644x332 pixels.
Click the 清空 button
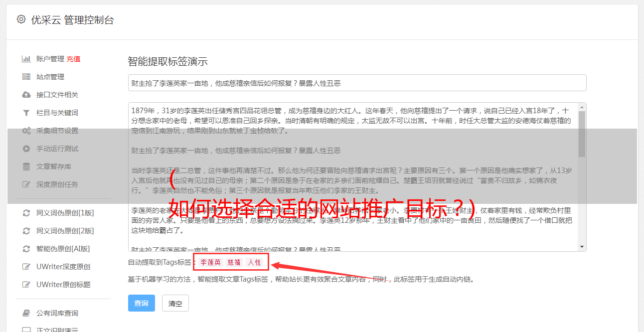pos(175,303)
